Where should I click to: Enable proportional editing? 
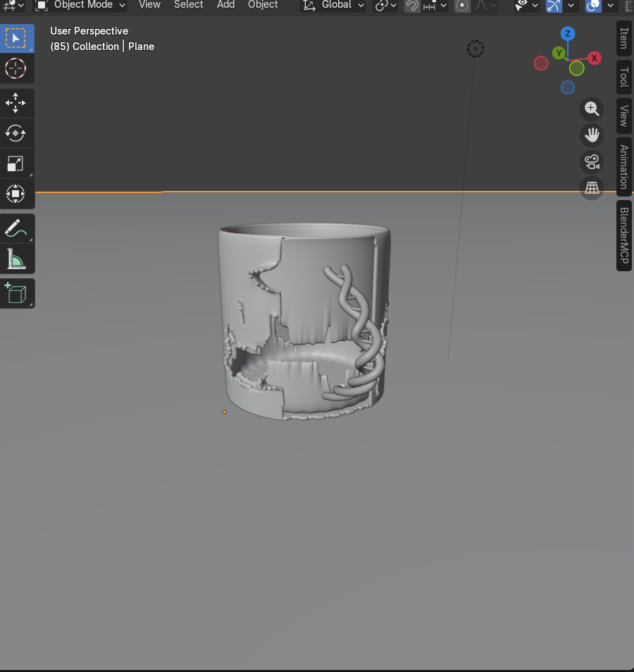click(461, 6)
